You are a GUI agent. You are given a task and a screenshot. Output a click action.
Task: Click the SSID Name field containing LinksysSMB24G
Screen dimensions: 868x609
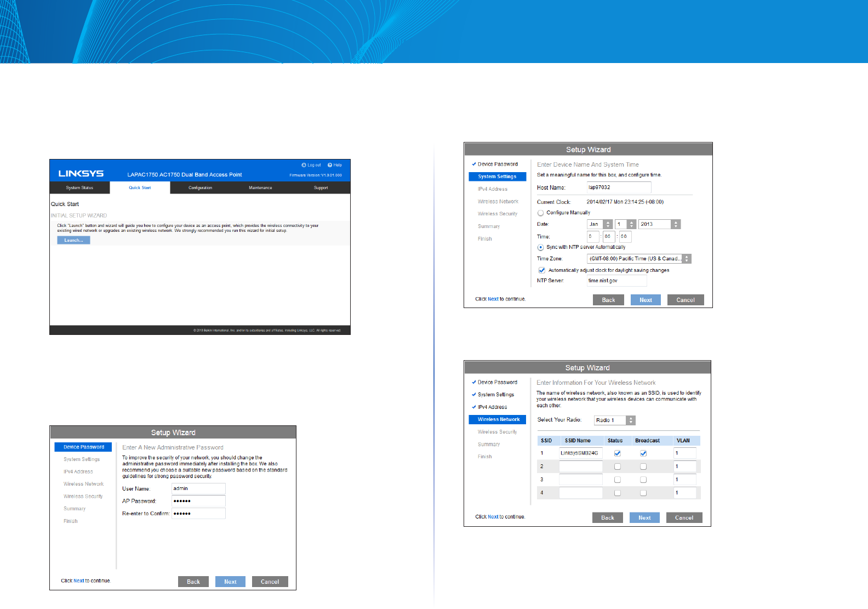pyautogui.click(x=581, y=453)
